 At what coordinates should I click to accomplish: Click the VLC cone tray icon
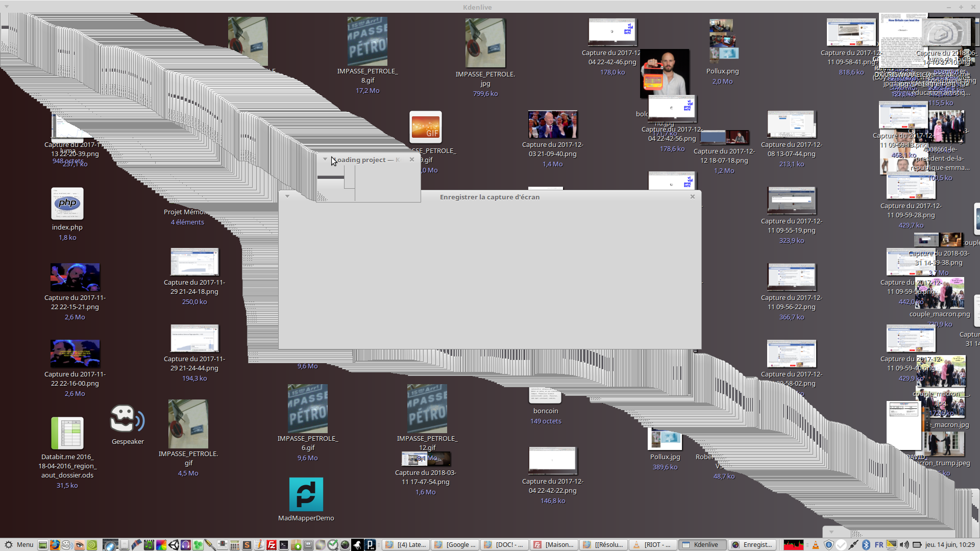(x=816, y=545)
